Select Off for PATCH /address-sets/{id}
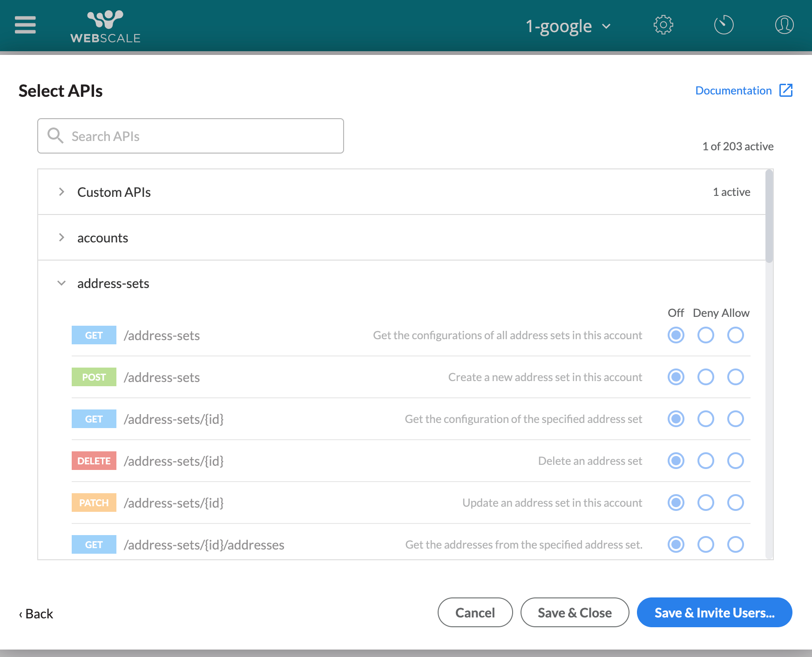This screenshot has height=657, width=812. [676, 503]
